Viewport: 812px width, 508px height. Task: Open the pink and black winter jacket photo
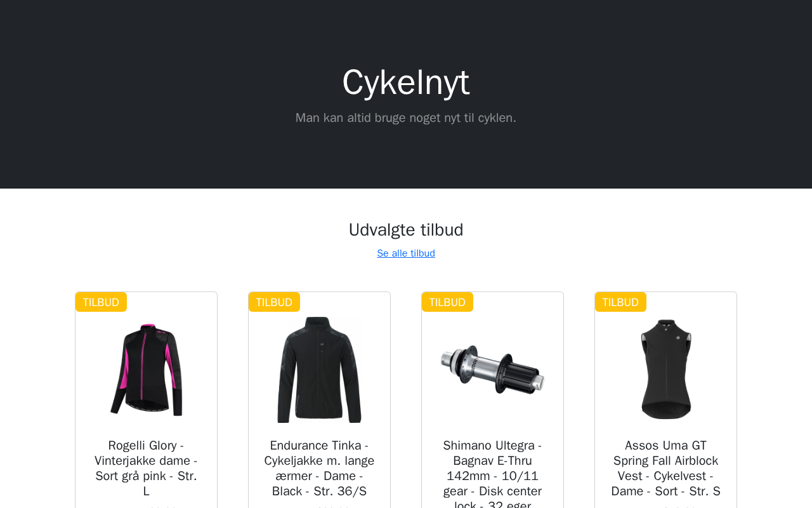146,370
